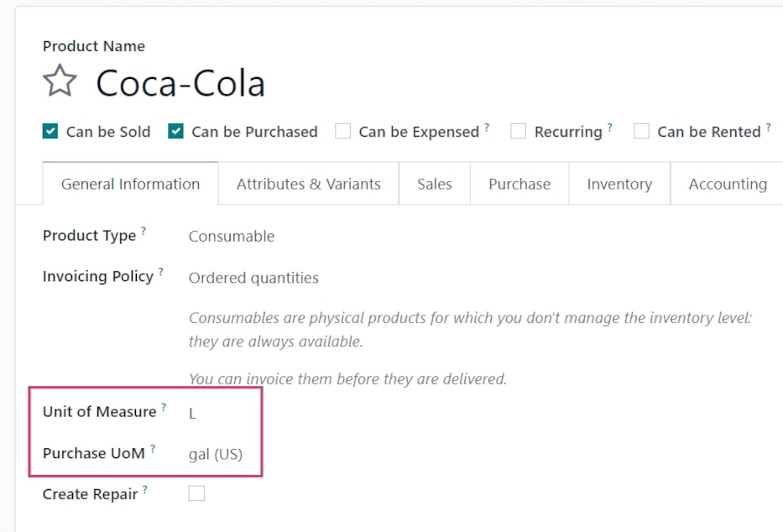Switch to the Attributes & Variants tab
Image resolution: width=783 pixels, height=532 pixels.
pos(307,183)
